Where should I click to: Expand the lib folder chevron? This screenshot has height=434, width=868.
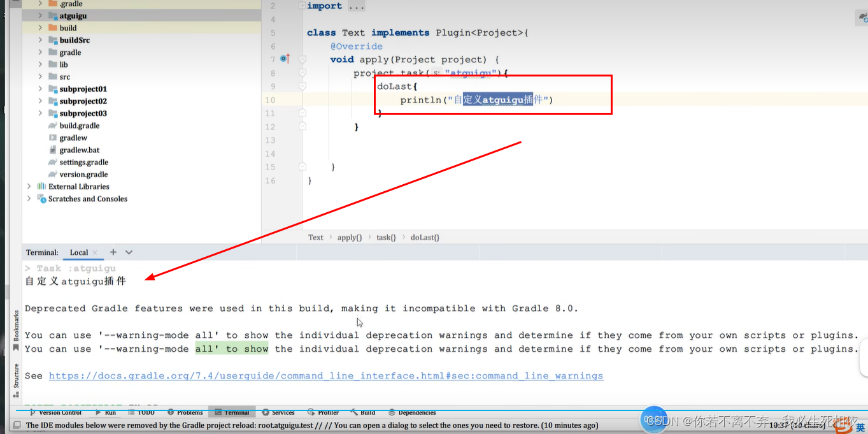(40, 64)
